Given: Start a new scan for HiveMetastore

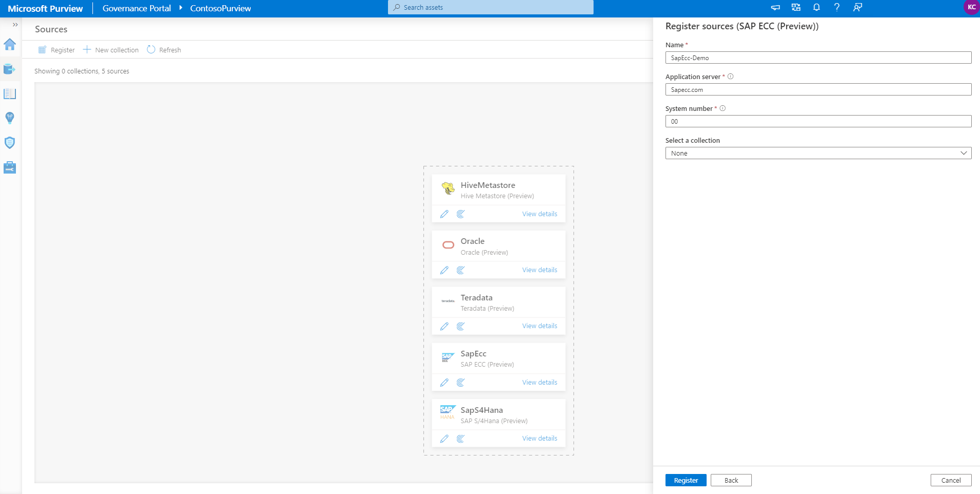Looking at the screenshot, I should tap(461, 214).
